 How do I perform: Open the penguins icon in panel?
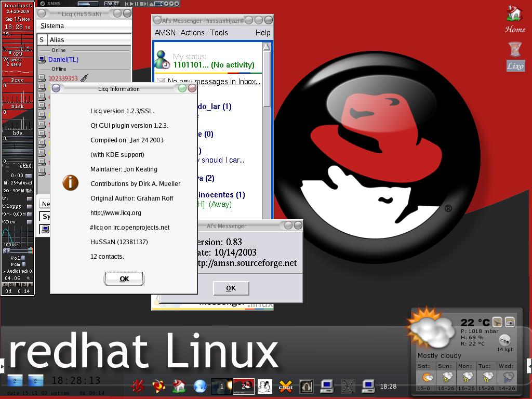pyautogui.click(x=264, y=386)
